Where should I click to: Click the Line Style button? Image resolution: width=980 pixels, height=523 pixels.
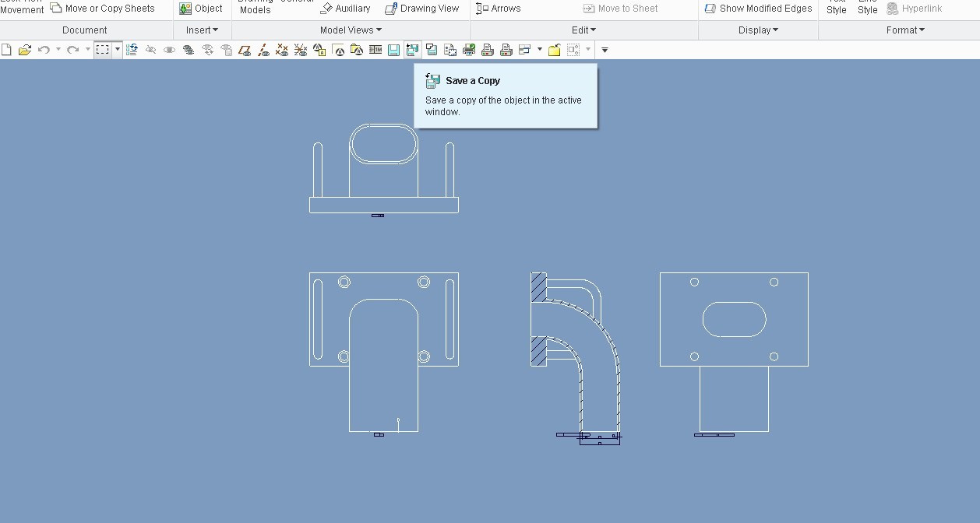[x=868, y=6]
